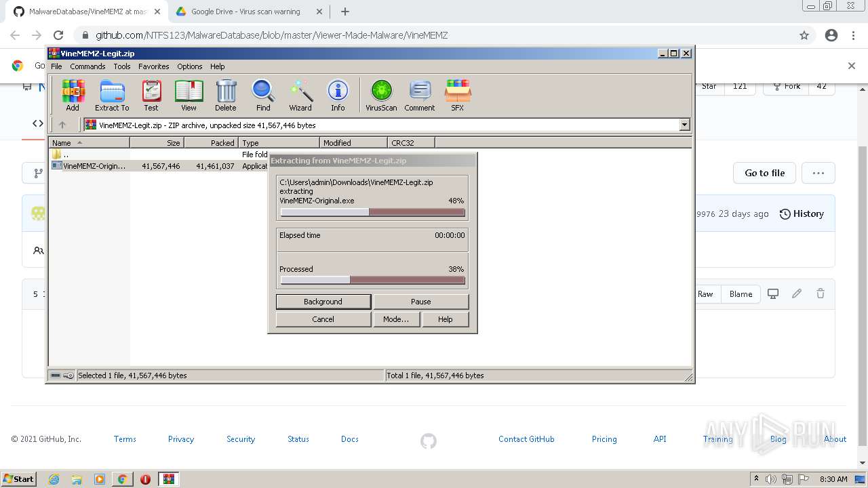Click Go to file on GitHub
The width and height of the screenshot is (868, 488).
tap(764, 173)
